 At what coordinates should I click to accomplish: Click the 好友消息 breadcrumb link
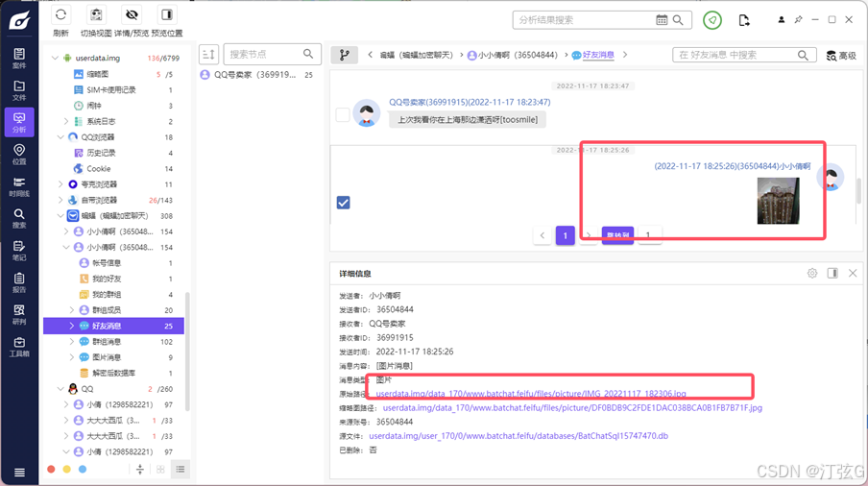click(598, 55)
